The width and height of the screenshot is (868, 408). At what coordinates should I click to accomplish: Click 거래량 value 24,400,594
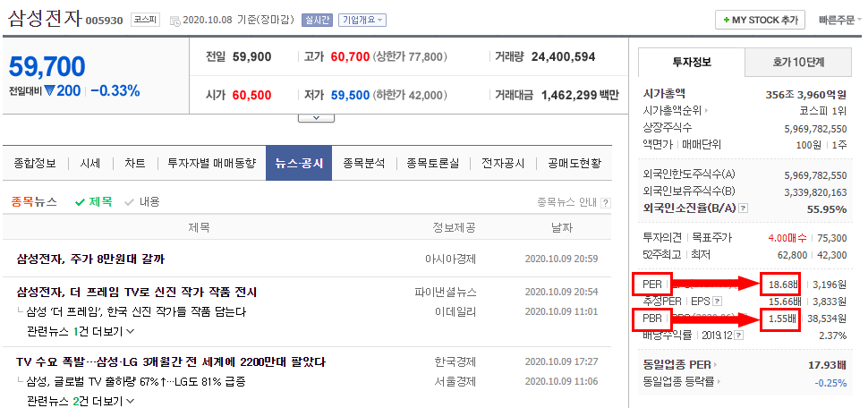click(x=563, y=56)
